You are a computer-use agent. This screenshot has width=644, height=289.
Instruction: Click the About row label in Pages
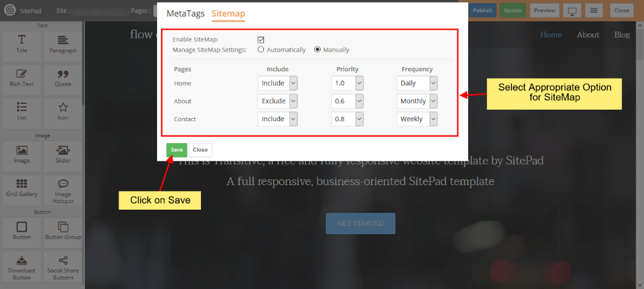183,101
